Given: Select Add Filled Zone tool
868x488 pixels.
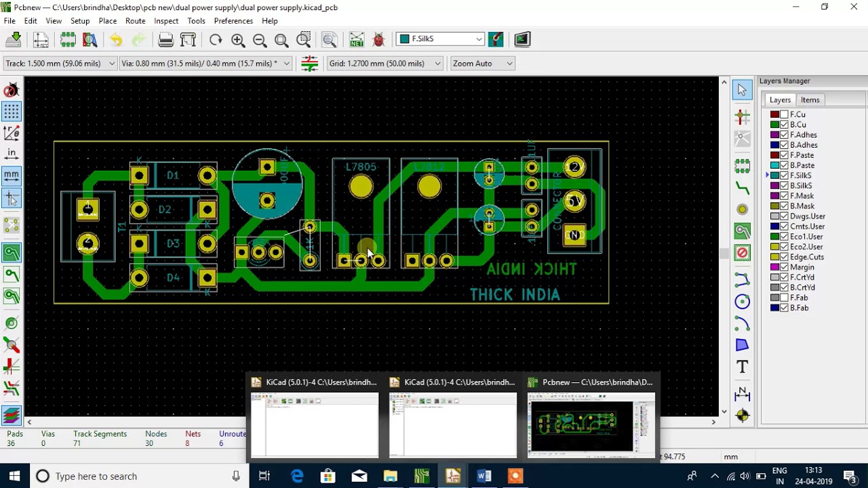Looking at the screenshot, I should point(743,231).
